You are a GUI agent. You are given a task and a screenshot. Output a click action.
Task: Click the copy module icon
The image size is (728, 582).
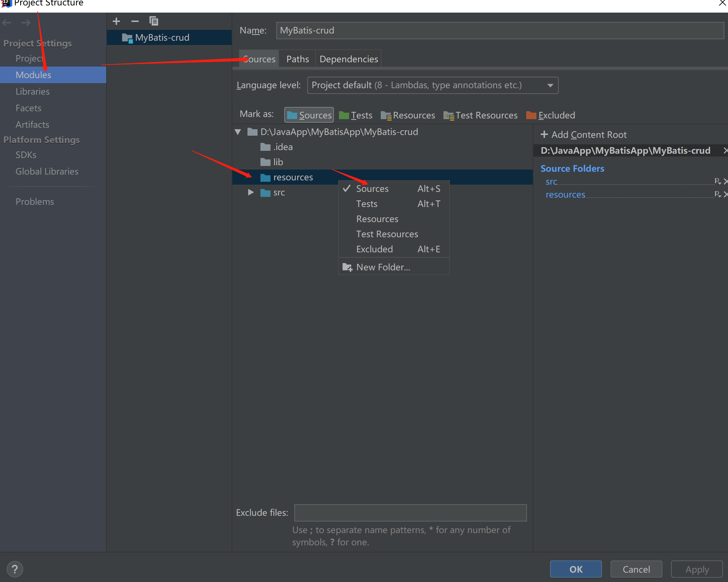pos(154,22)
